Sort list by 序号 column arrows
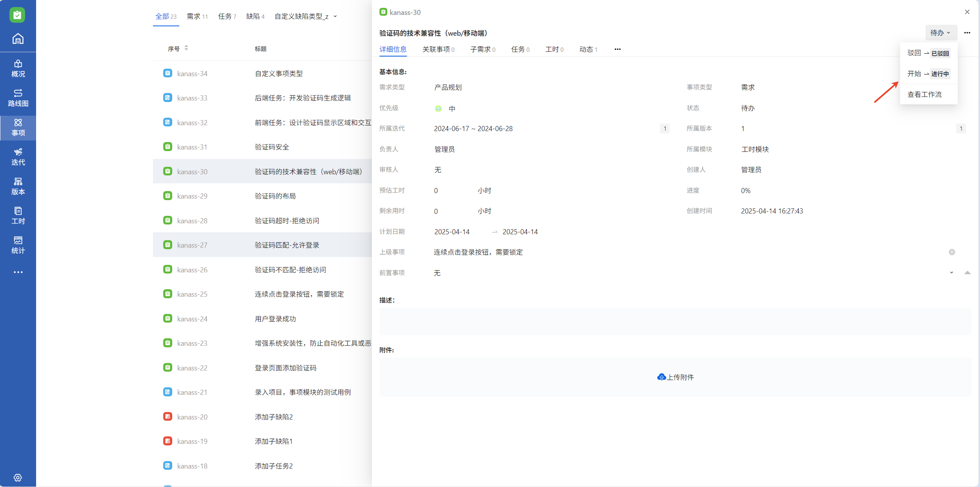 [186, 48]
